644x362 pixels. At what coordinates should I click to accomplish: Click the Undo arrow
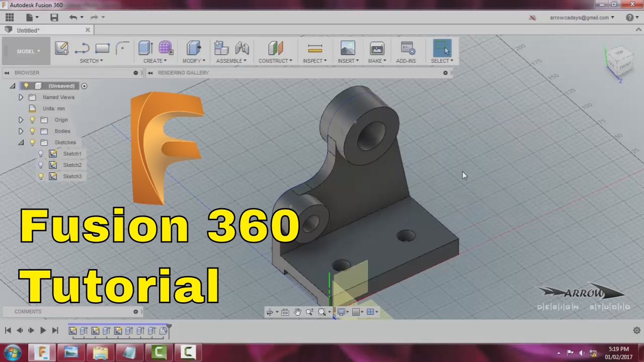(x=73, y=18)
